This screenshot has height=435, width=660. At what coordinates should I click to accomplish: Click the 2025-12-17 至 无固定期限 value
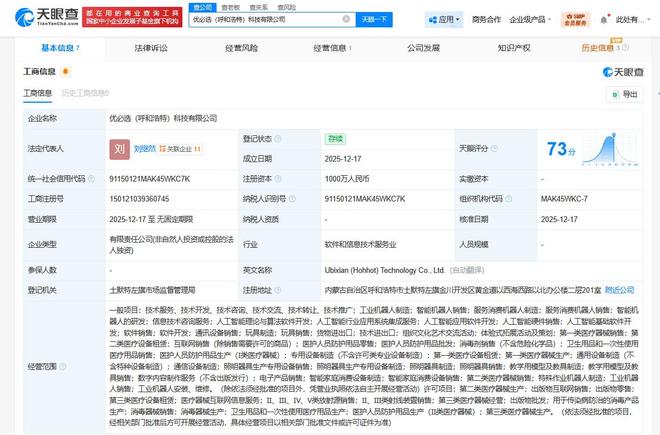tap(151, 219)
